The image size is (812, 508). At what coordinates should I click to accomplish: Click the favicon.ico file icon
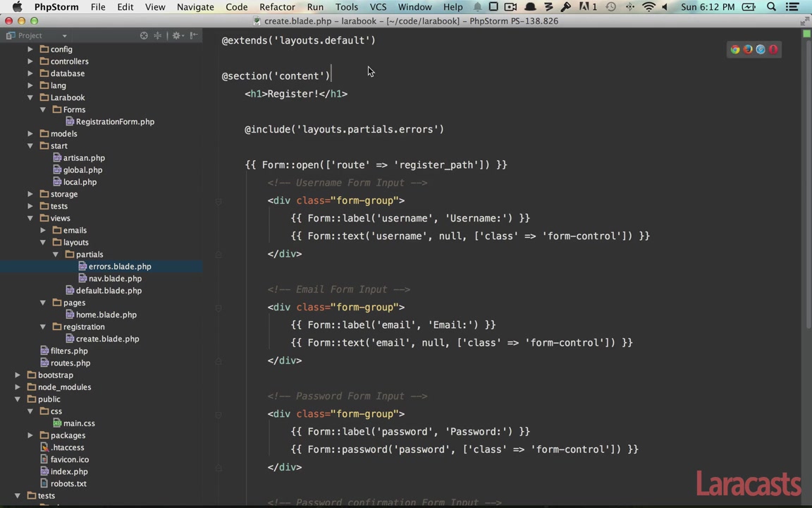tap(44, 460)
